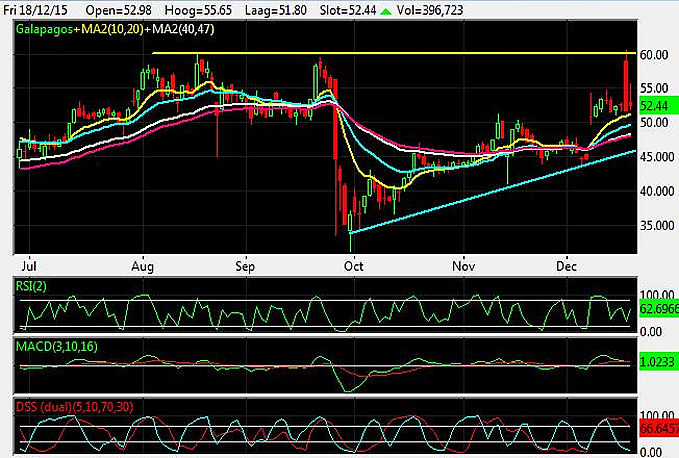This screenshot has width=679, height=458.
Task: Click the DSS value tag 66.64
Action: (658, 426)
